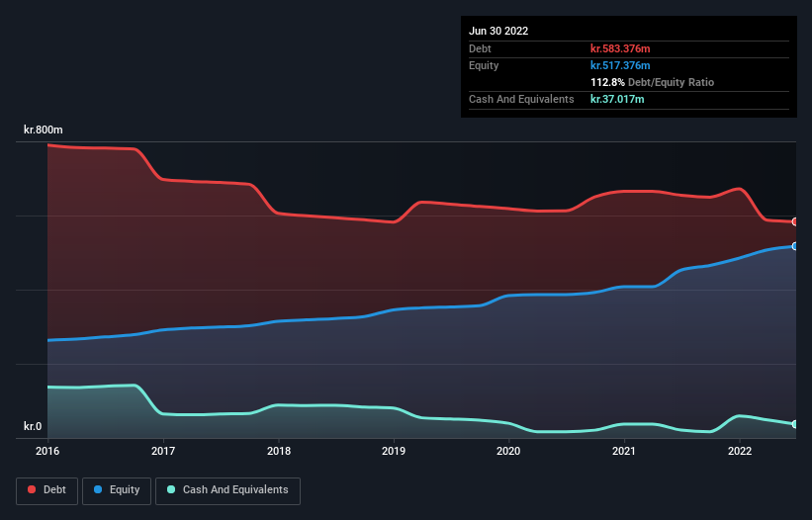The width and height of the screenshot is (812, 520).
Task: Select the kr.37.017m cash value
Action: pos(617,99)
